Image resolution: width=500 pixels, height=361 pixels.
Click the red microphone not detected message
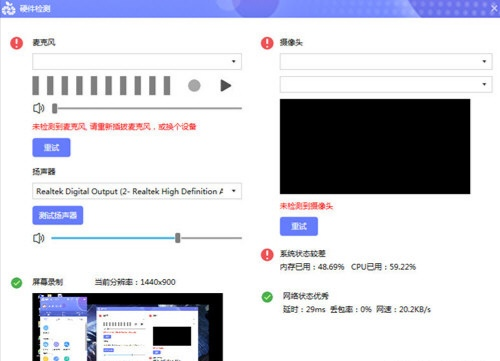[114, 127]
